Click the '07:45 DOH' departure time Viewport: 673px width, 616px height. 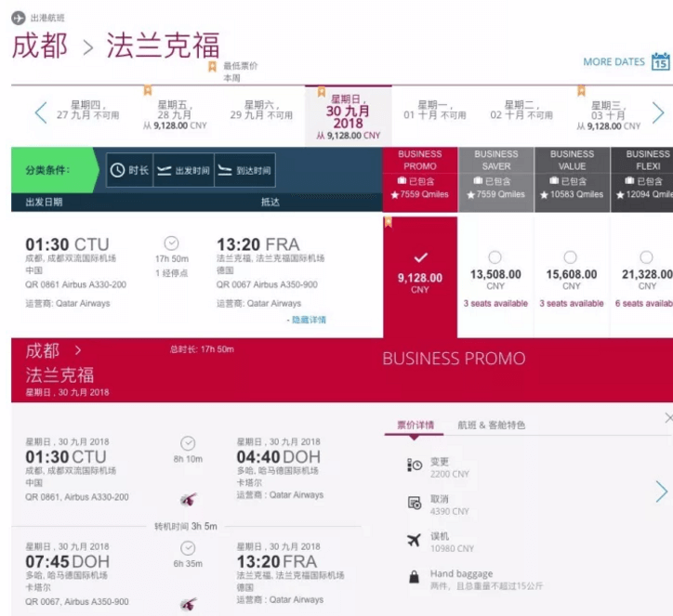[67, 561]
